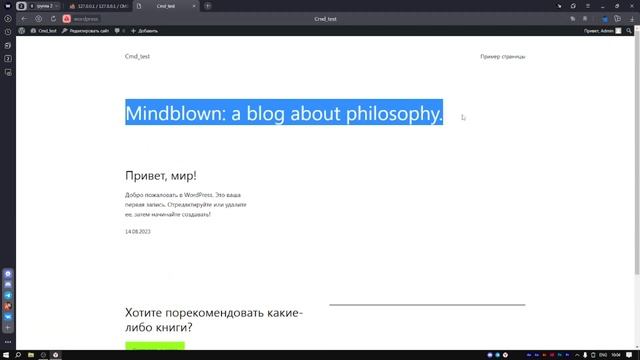Click the play circle icon in sidebar
640x360 pixels.
8,19
